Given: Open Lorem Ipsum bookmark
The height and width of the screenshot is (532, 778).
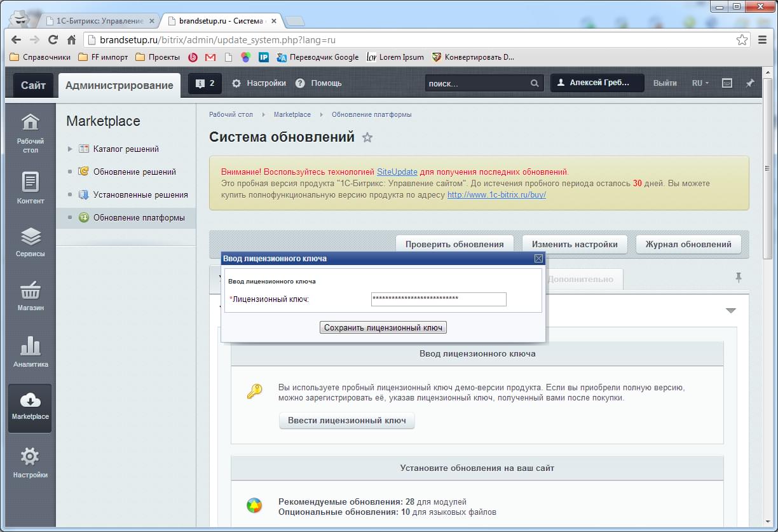Looking at the screenshot, I should [395, 57].
